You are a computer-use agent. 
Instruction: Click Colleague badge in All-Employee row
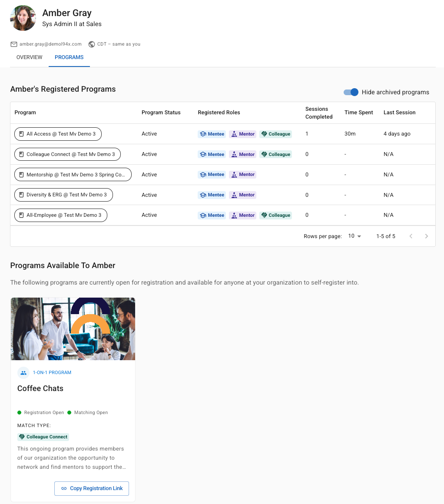point(275,216)
